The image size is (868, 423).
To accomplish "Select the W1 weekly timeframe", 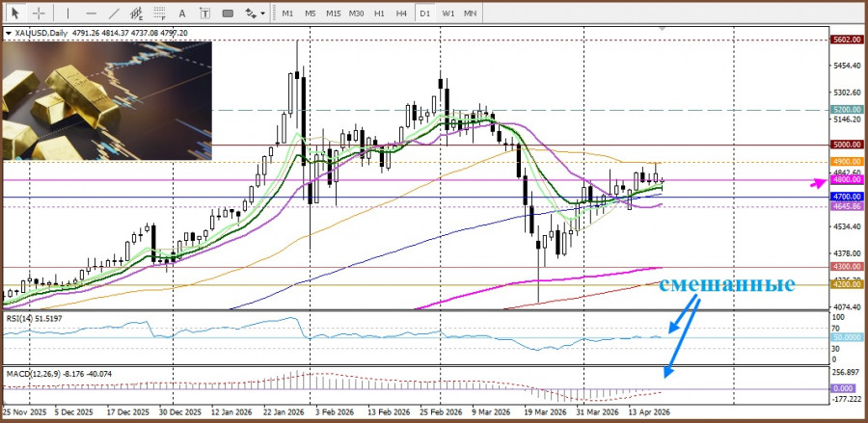I will (x=448, y=13).
